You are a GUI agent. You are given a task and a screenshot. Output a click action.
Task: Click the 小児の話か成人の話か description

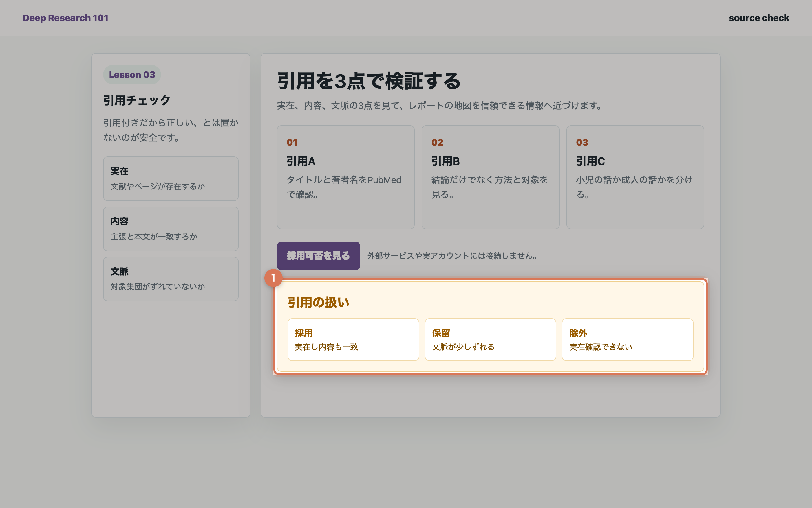[634, 187]
